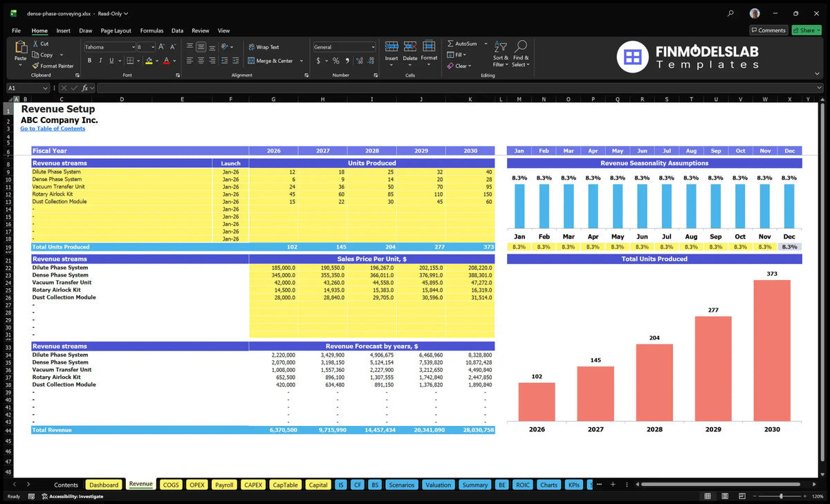Click the Insert cells icon
The image size is (830, 504).
(391, 47)
